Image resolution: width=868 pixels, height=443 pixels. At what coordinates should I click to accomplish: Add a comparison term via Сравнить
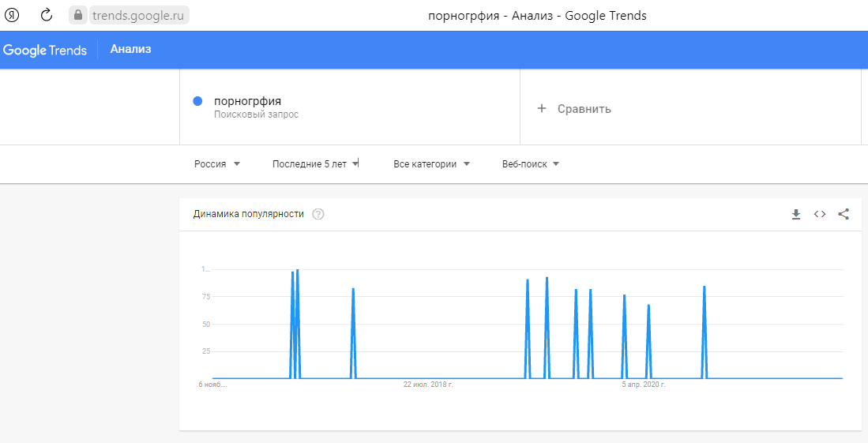(574, 108)
